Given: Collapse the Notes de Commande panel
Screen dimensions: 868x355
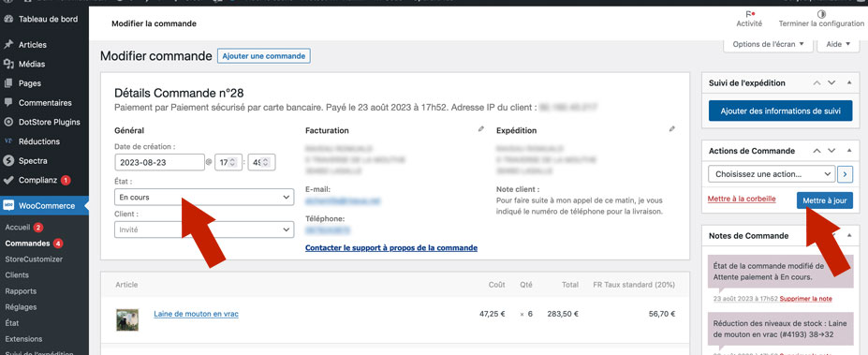Looking at the screenshot, I should 849,236.
